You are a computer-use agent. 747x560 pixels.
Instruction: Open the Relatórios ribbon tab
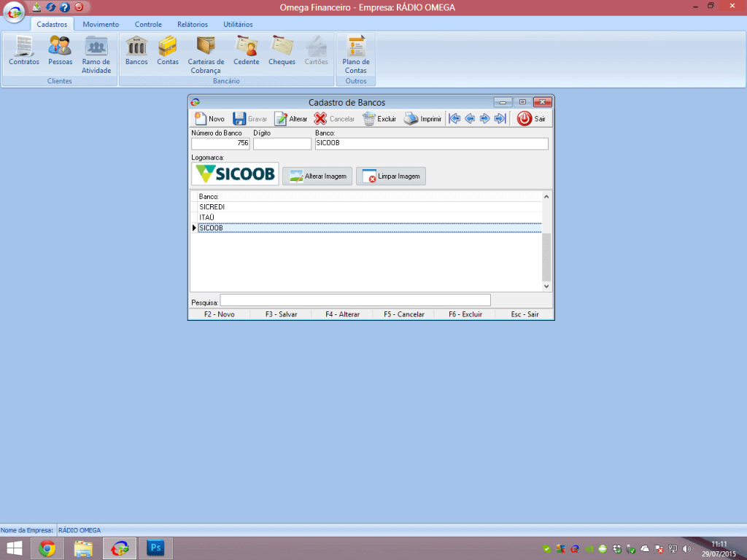pyautogui.click(x=192, y=24)
